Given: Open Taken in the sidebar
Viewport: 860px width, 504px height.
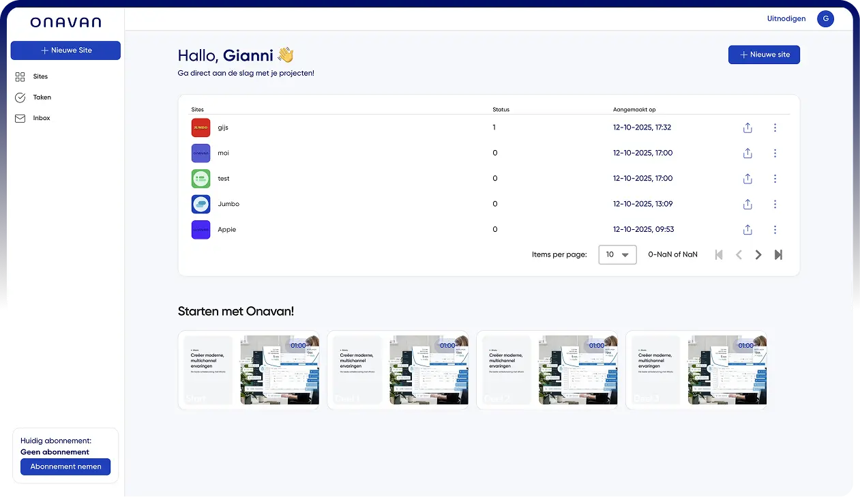Looking at the screenshot, I should (x=42, y=98).
